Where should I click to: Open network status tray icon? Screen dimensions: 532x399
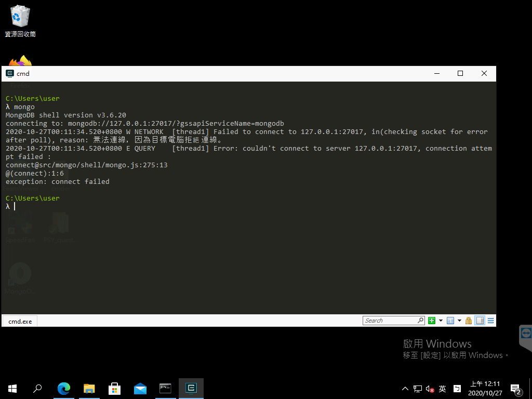tap(418, 389)
